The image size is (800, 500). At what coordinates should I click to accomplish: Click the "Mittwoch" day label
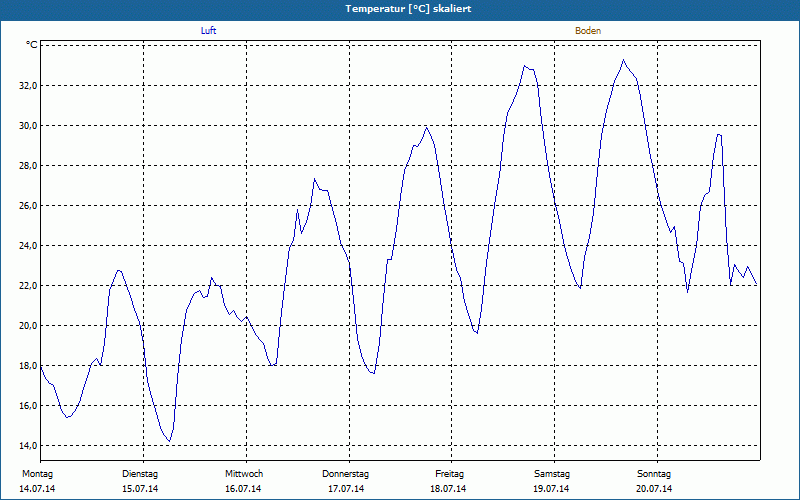(x=244, y=474)
